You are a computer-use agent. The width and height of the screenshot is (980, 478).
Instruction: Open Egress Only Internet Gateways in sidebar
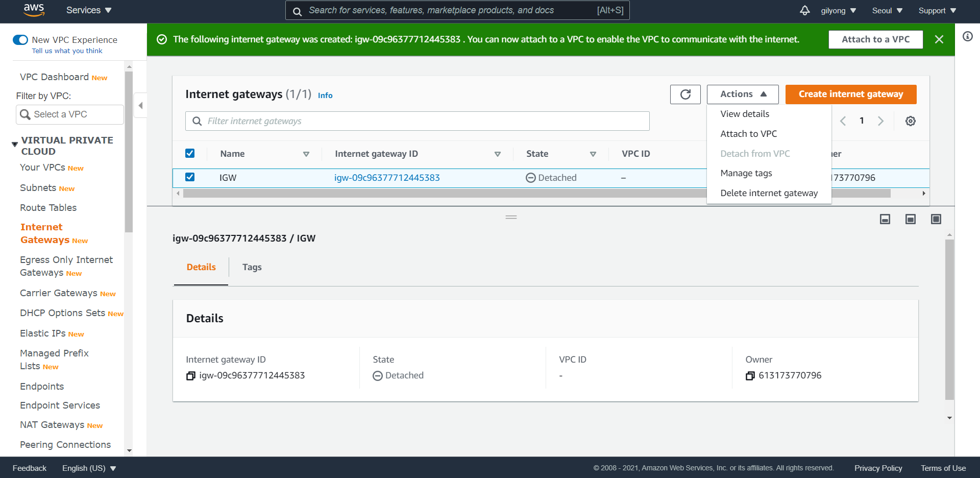coord(66,266)
